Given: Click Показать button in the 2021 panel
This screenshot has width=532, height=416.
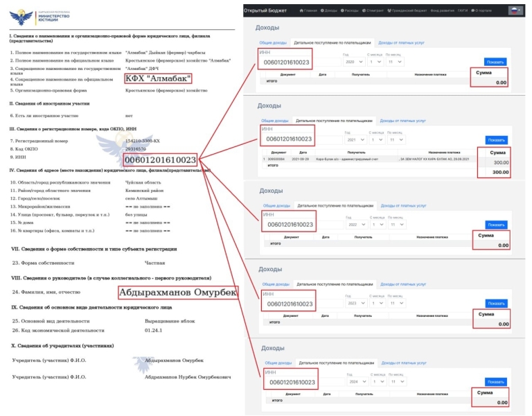Looking at the screenshot, I should coord(497,140).
